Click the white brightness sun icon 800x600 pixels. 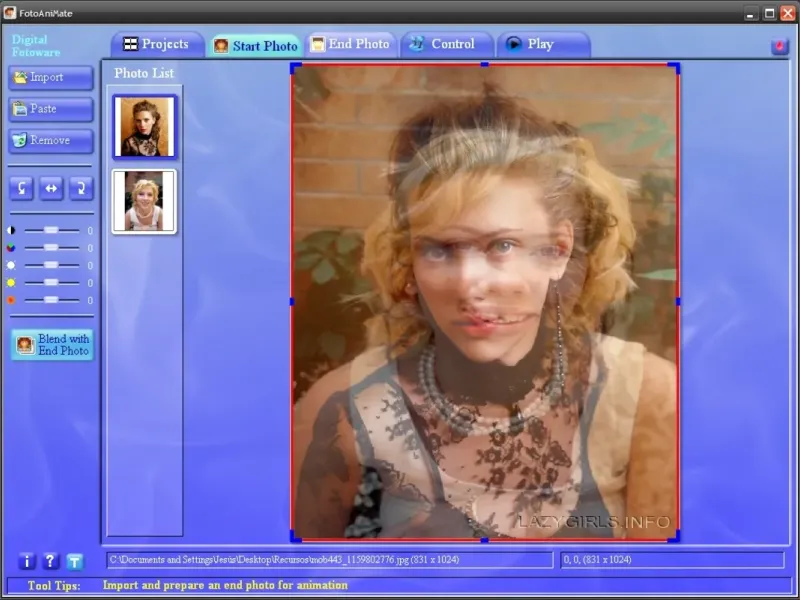click(x=11, y=265)
